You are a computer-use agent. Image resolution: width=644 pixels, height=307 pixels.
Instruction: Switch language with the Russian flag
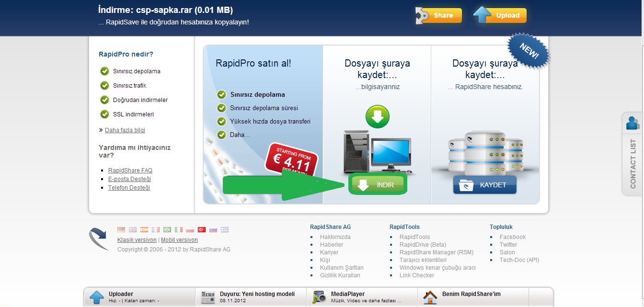point(213,230)
